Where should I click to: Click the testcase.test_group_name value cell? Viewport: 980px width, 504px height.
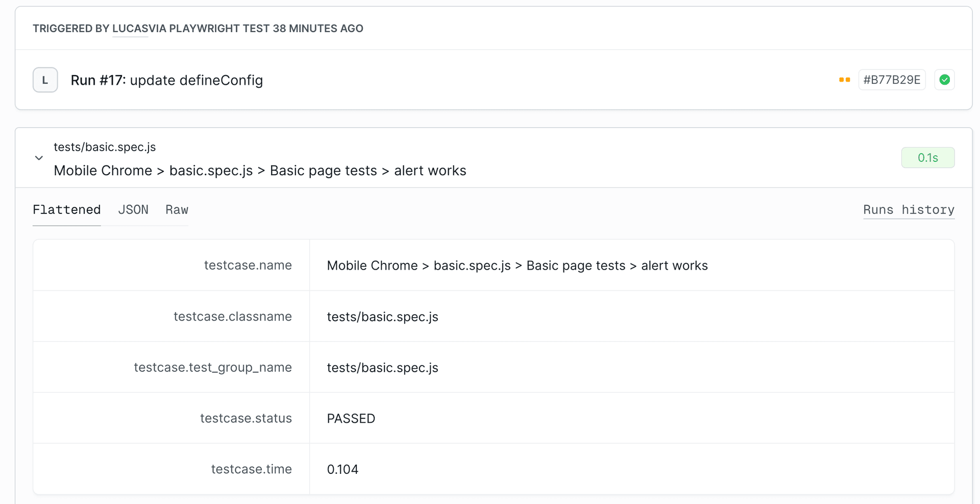[x=382, y=368]
